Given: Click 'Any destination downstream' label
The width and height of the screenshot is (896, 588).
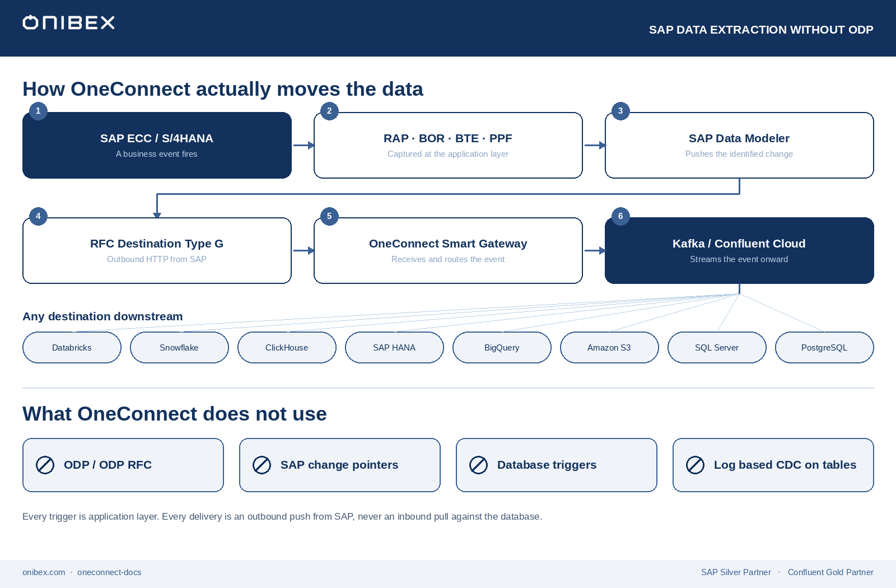Looking at the screenshot, I should (102, 316).
